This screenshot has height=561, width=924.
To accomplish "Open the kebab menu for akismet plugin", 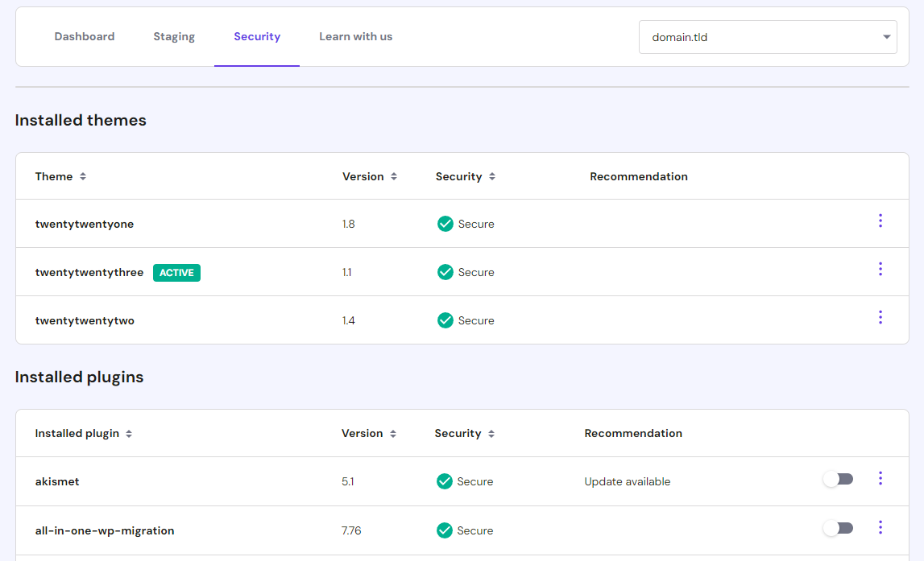I will [880, 478].
